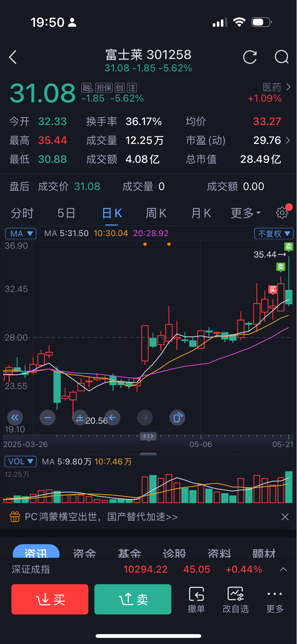Tap 均价 33.27 value

point(267,121)
